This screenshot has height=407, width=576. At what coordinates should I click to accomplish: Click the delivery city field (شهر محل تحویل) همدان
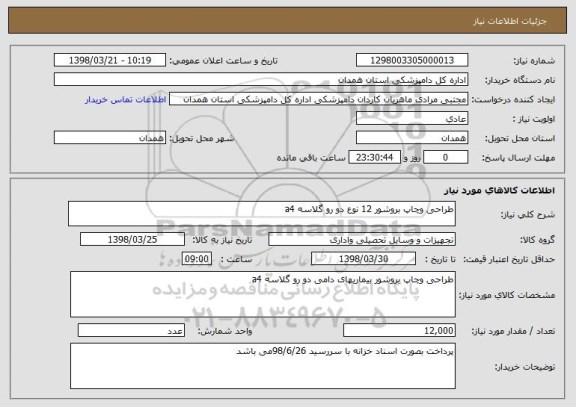[110, 138]
